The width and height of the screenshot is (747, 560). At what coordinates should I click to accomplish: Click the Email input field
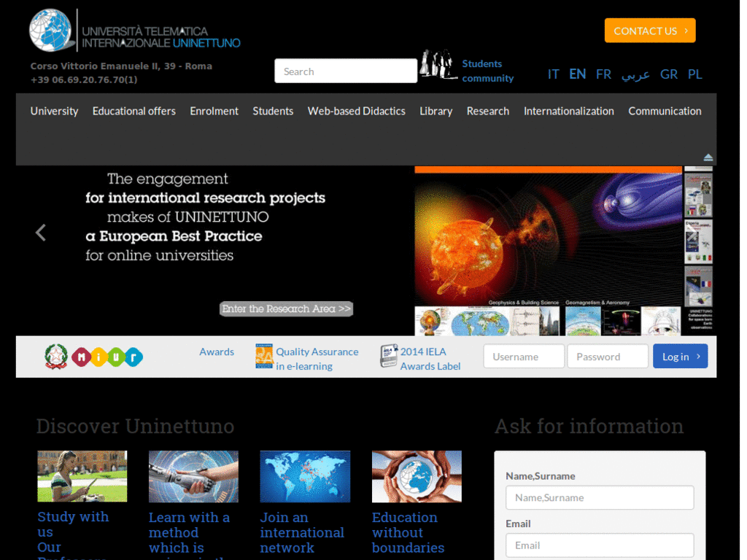pyautogui.click(x=600, y=545)
